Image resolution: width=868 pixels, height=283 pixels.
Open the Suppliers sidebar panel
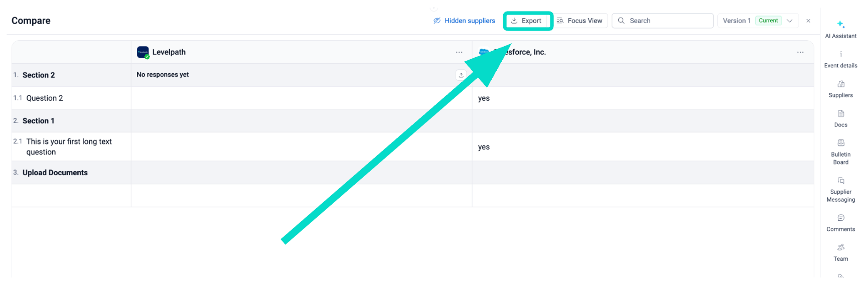(x=840, y=89)
